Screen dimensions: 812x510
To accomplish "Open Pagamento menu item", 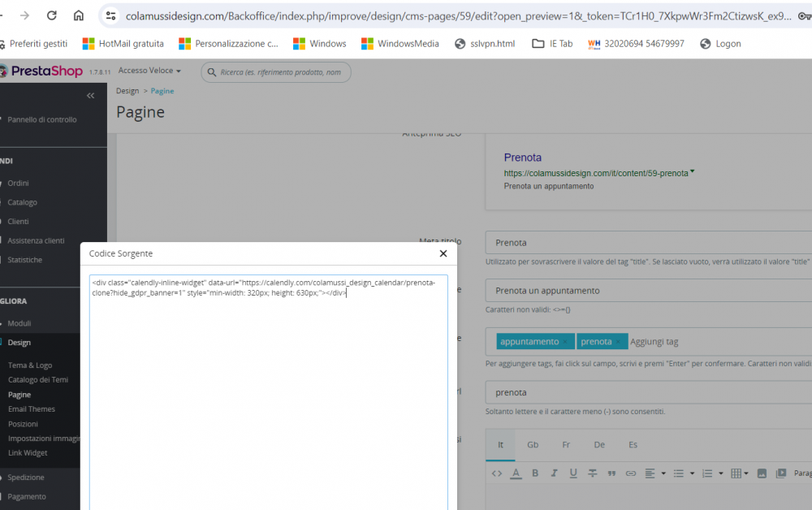I will tap(27, 496).
